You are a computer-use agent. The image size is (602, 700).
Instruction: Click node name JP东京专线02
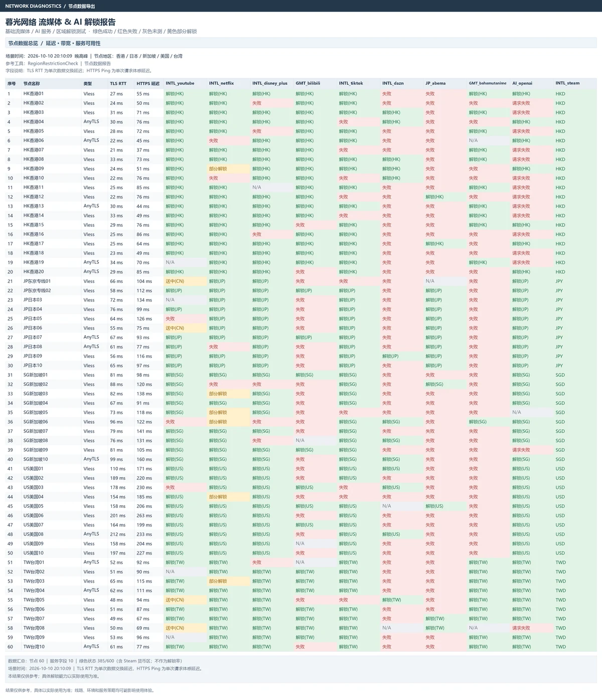[x=37, y=291]
